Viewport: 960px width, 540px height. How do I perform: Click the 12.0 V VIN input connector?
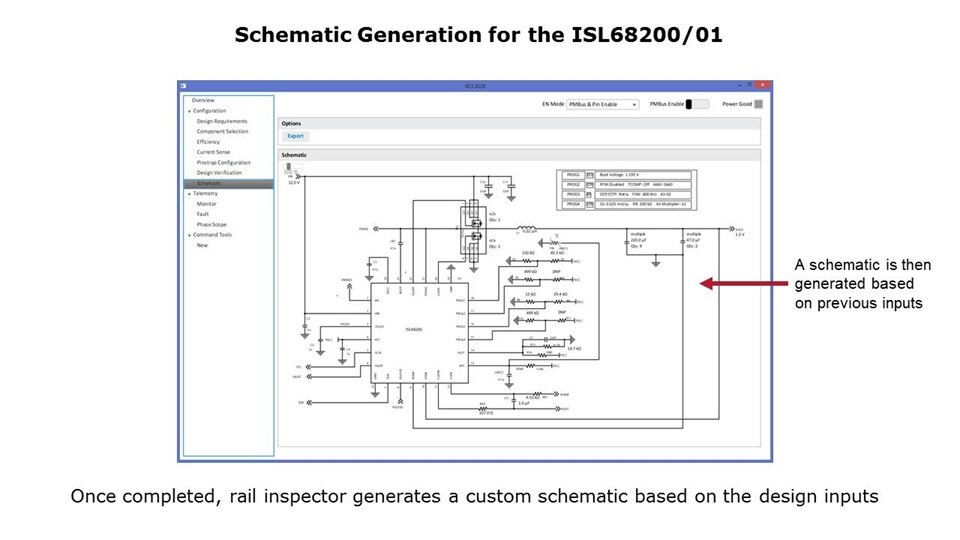pos(298,176)
